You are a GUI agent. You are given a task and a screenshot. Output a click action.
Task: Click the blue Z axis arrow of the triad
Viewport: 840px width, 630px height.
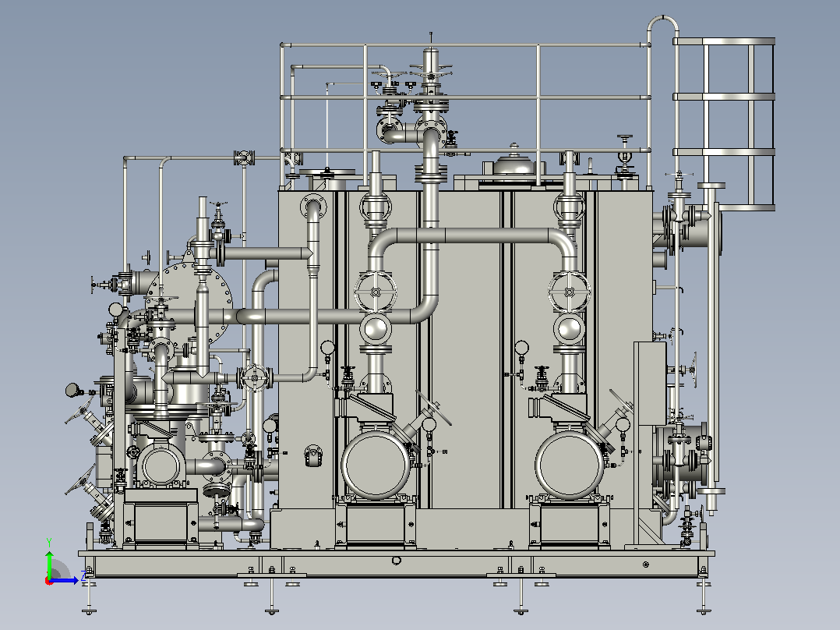[x=65, y=581]
